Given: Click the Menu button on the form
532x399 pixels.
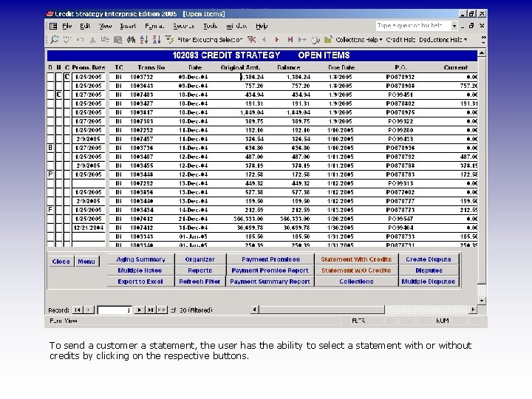Looking at the screenshot, I should pos(86,262).
